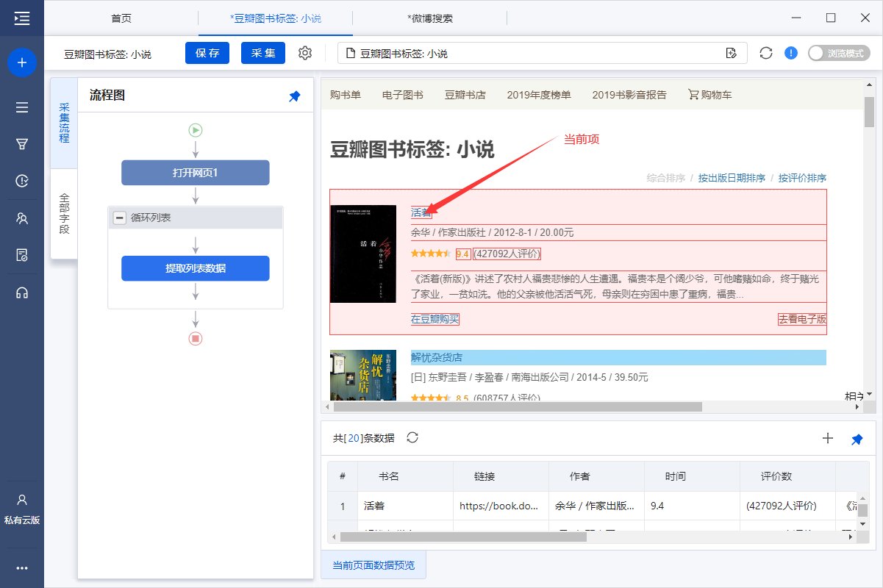Viewport: 883px width, 588px height.
Task: Switch to the 微博搜索 tab
Action: pos(430,18)
